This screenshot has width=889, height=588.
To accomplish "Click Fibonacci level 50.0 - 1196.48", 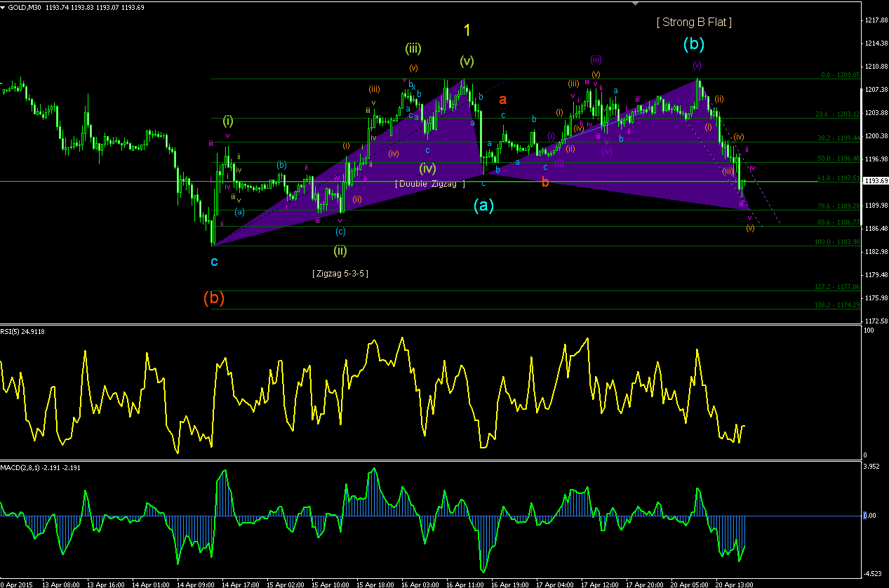I will [838, 158].
